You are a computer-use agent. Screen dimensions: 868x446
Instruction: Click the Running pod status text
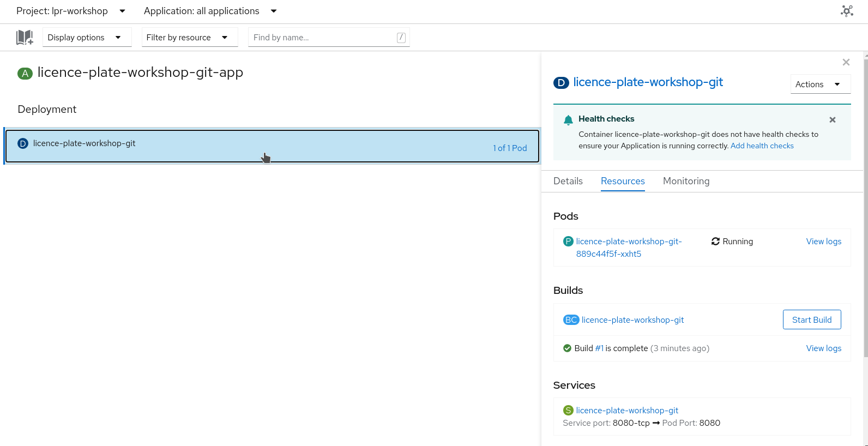pos(738,242)
